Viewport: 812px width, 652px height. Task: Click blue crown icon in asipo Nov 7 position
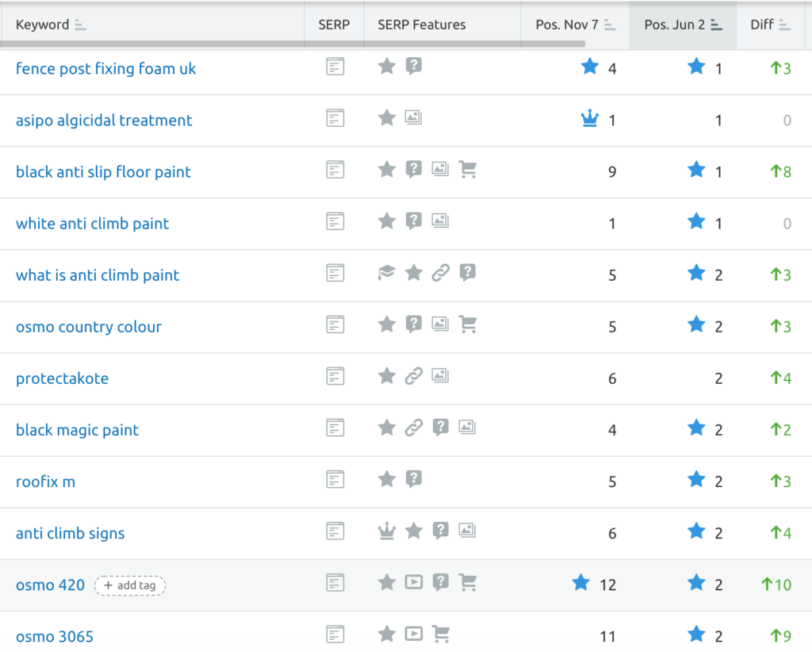[x=590, y=119]
